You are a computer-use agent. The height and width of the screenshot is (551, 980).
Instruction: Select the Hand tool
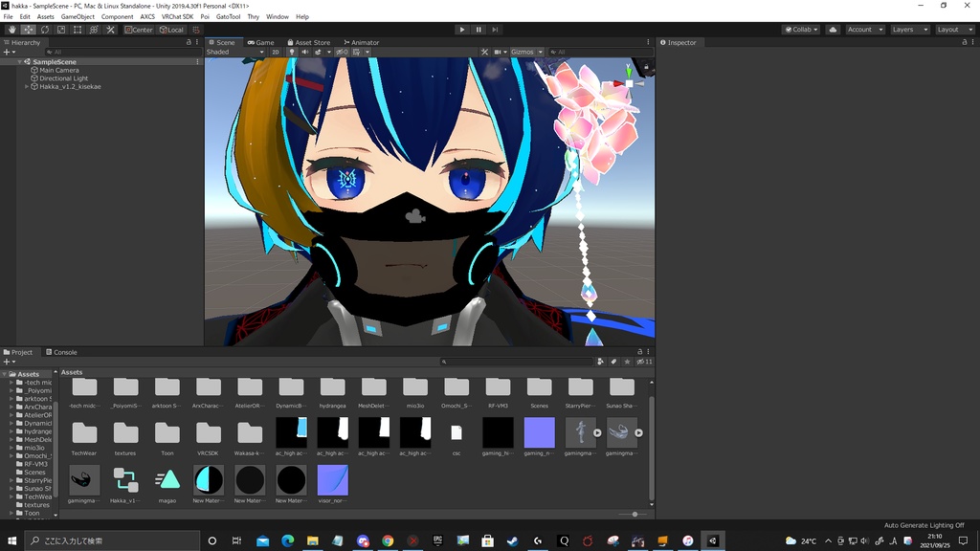pos(11,30)
